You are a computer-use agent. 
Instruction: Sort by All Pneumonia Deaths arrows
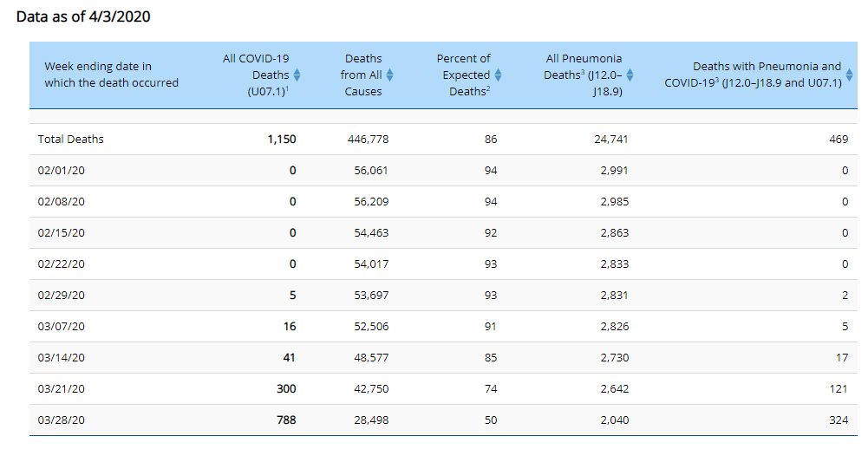630,75
